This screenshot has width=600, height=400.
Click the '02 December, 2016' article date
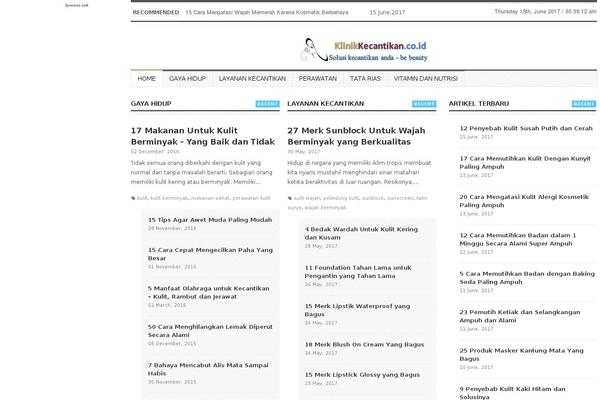tap(155, 152)
